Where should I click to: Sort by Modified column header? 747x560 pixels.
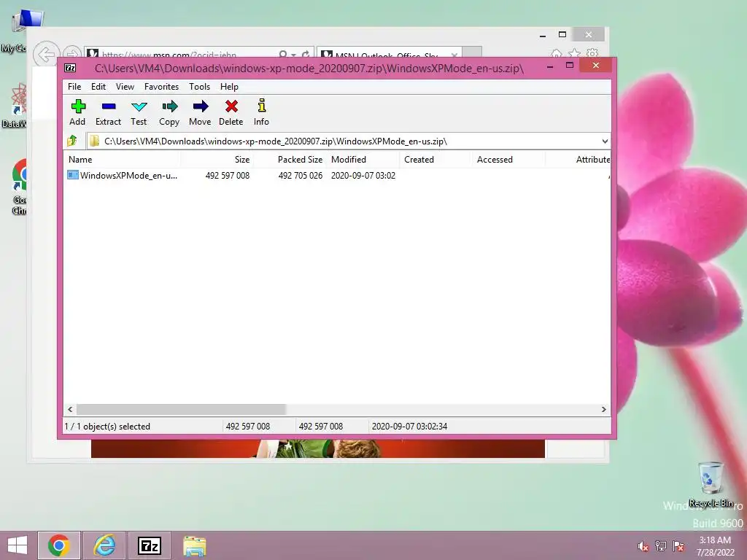pos(363,160)
